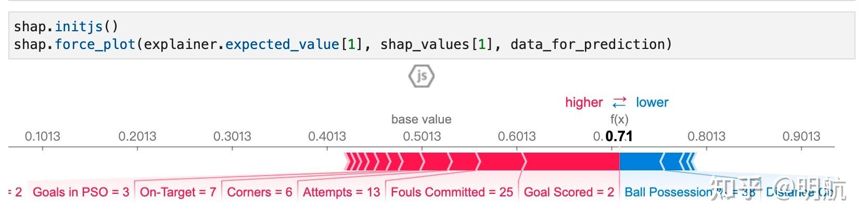Click the shap.force_plot code line in the cell
This screenshot has height=224, width=868.
pos(342,44)
